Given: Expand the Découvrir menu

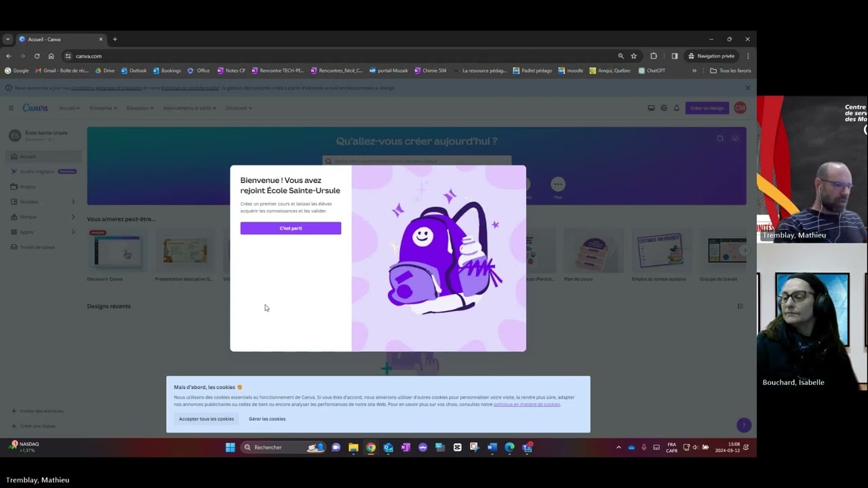Looking at the screenshot, I should click(x=239, y=108).
